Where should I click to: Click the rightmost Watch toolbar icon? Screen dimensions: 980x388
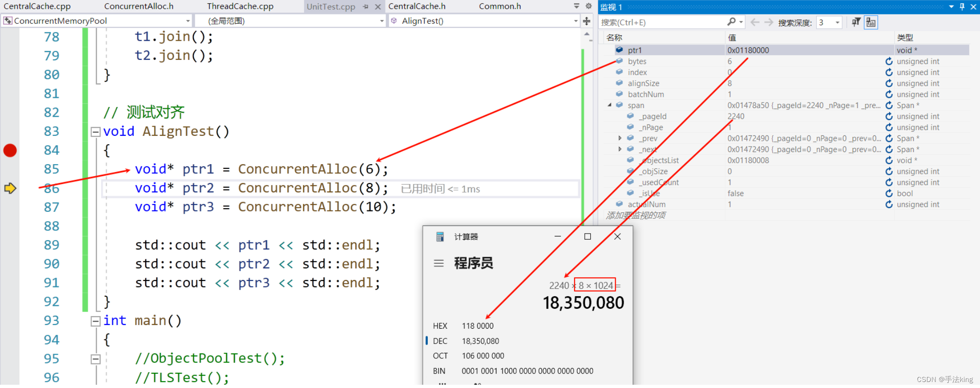click(x=871, y=22)
